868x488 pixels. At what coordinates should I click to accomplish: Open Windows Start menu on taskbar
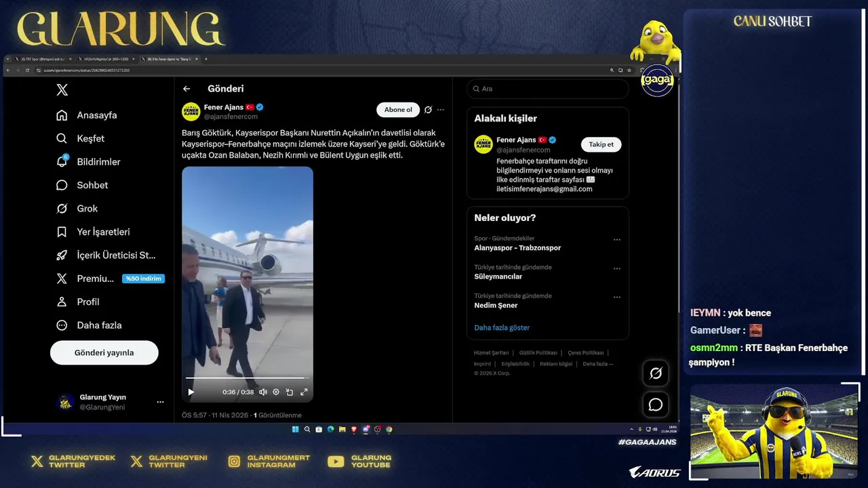(x=296, y=429)
